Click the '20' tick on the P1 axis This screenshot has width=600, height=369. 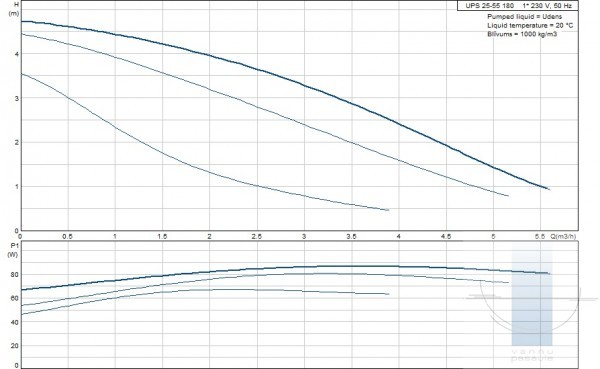pyautogui.click(x=15, y=346)
